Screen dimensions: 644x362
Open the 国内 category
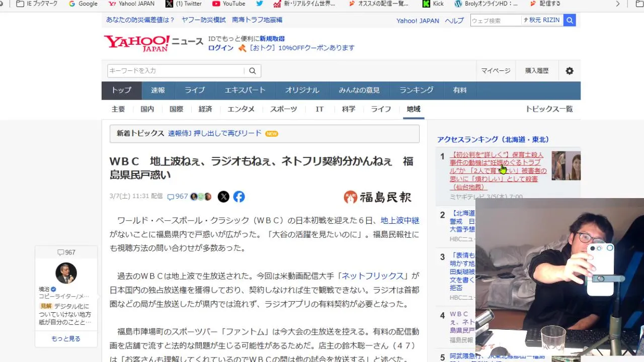[147, 109]
